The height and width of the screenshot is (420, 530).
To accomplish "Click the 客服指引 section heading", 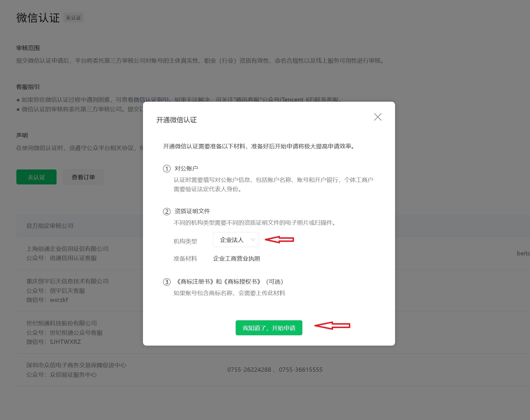I will point(28,87).
